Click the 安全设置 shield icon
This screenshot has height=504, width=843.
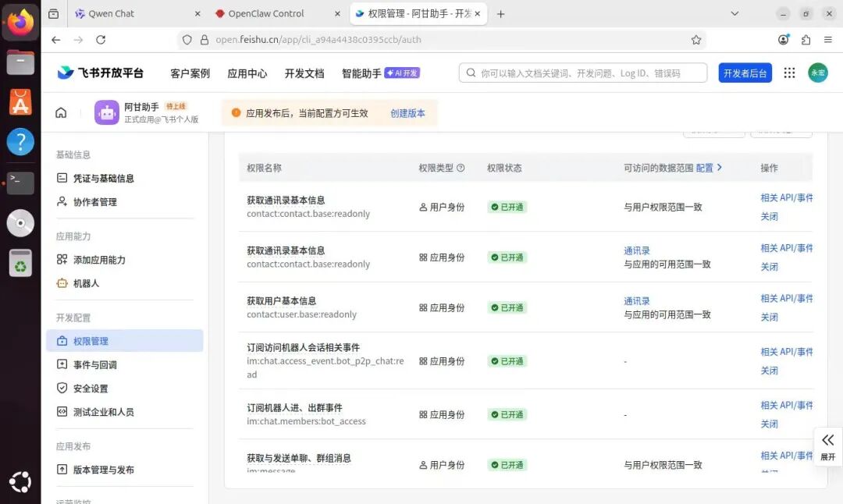point(62,388)
